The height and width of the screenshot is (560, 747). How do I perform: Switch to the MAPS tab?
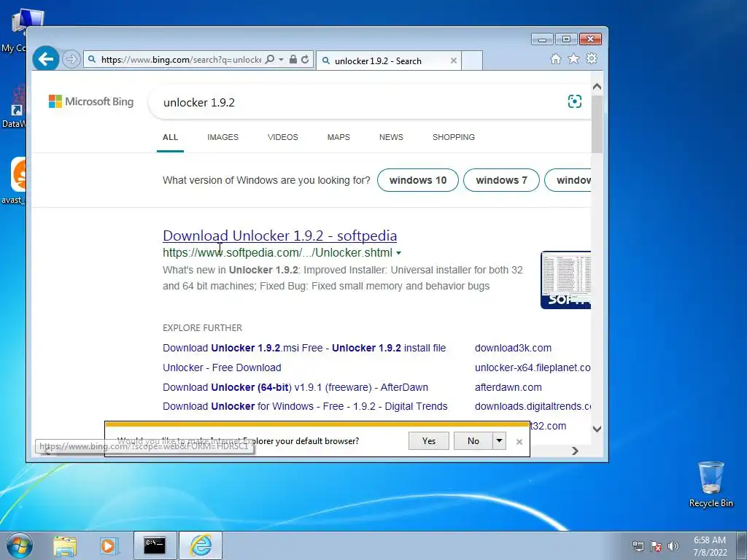pyautogui.click(x=338, y=137)
